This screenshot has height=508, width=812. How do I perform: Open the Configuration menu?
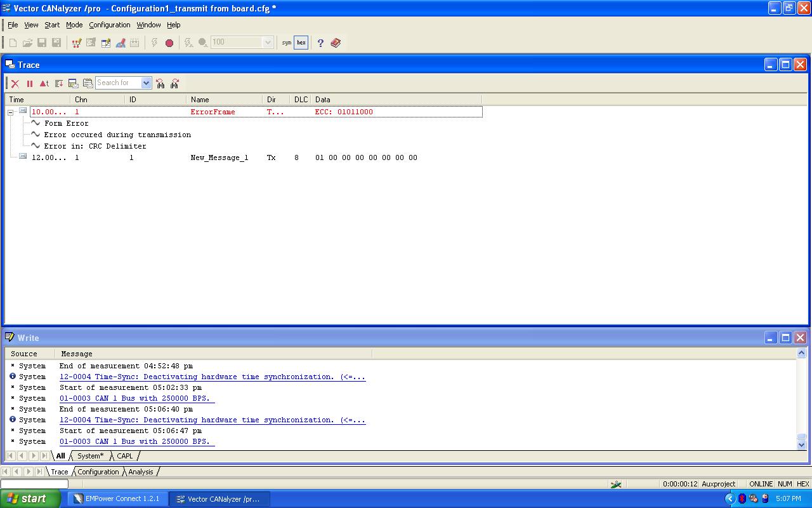click(x=109, y=25)
